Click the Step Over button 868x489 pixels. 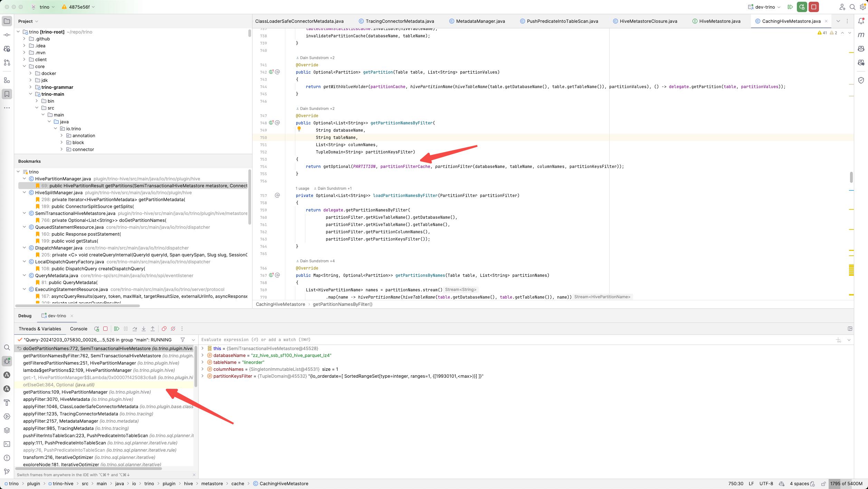(135, 329)
